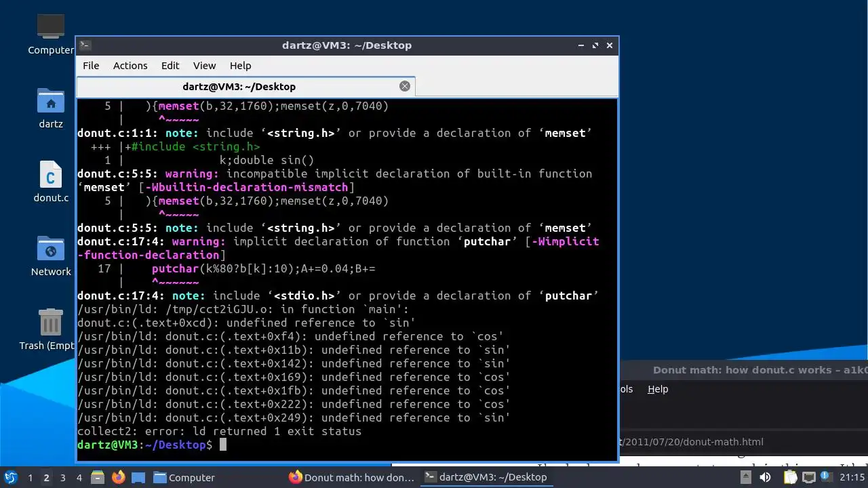Click the '#include <string.h>' suggestion line
The width and height of the screenshot is (868, 488).
click(195, 146)
